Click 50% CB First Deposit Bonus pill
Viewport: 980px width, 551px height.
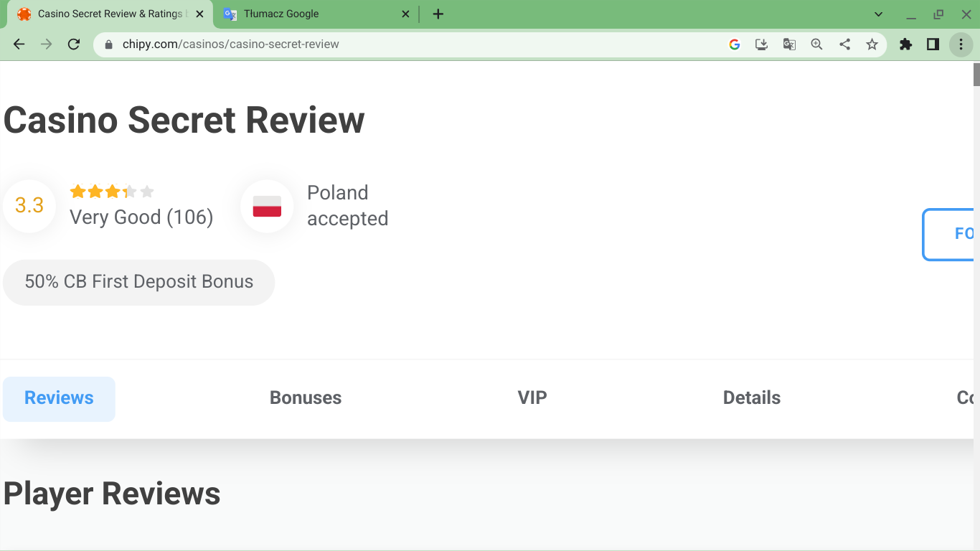coord(139,282)
